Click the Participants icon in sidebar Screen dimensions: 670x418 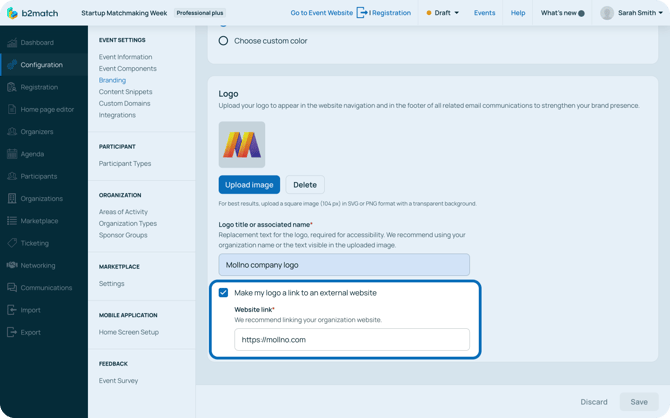pos(12,176)
